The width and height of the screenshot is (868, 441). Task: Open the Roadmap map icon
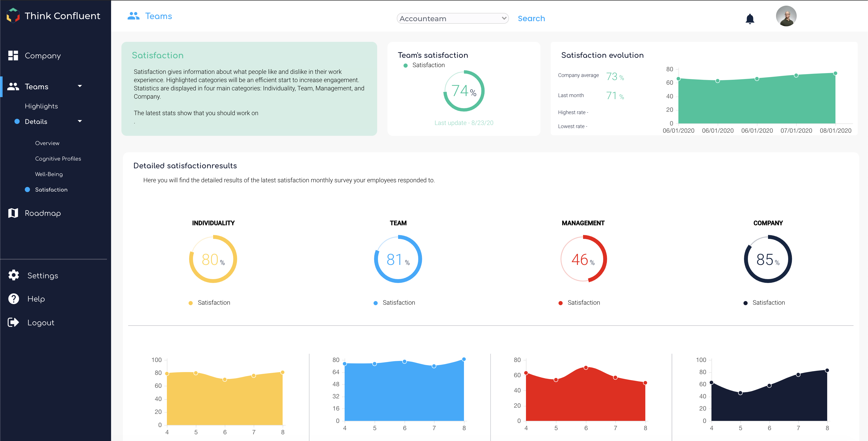pyautogui.click(x=13, y=213)
